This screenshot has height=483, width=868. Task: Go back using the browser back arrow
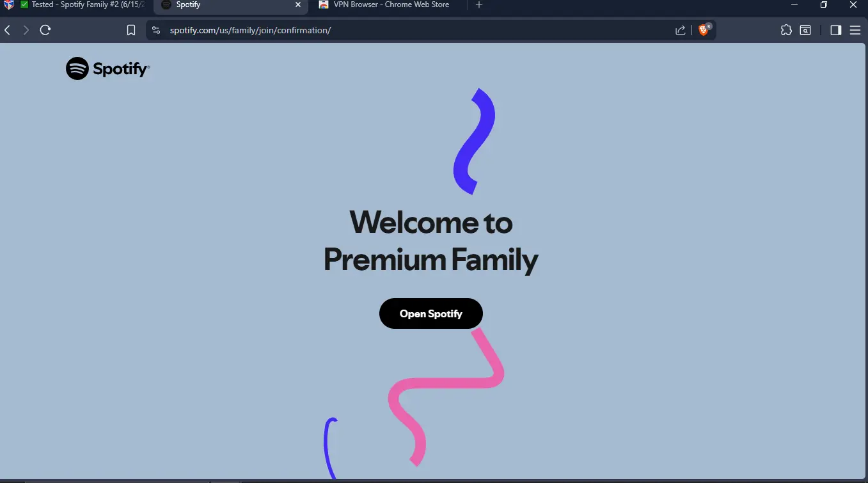(8, 30)
